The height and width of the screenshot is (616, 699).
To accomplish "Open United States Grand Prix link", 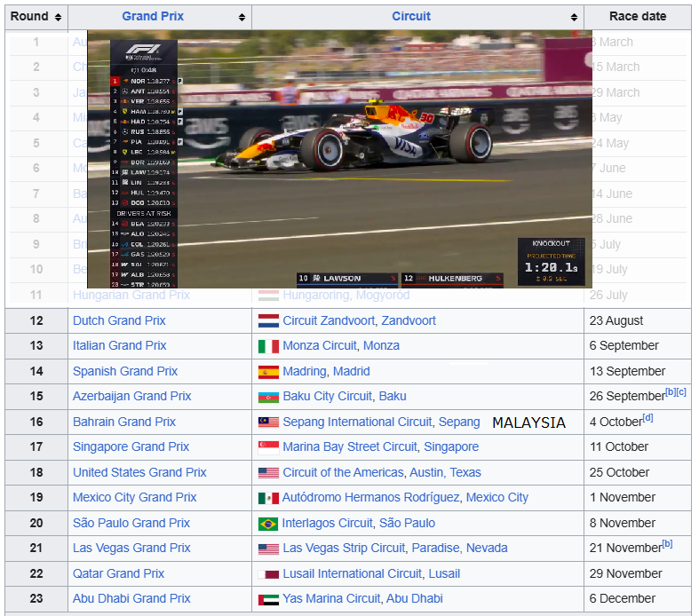I will 139,472.
